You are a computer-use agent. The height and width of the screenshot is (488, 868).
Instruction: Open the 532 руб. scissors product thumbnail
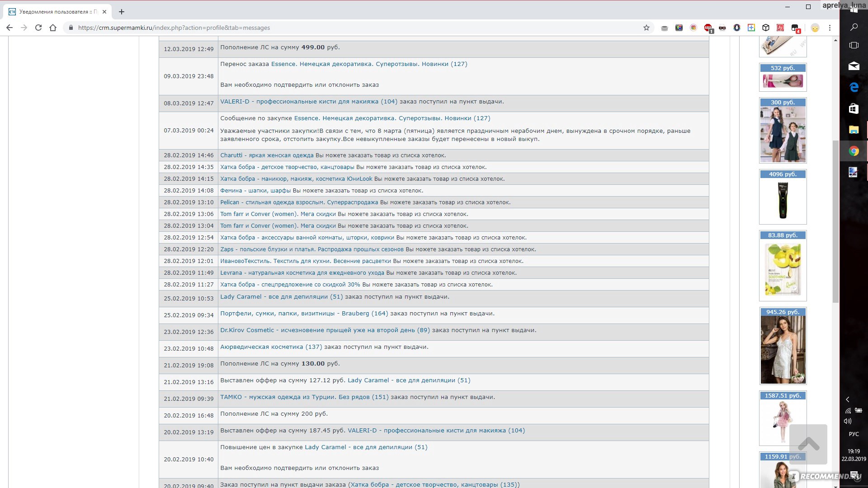click(783, 77)
